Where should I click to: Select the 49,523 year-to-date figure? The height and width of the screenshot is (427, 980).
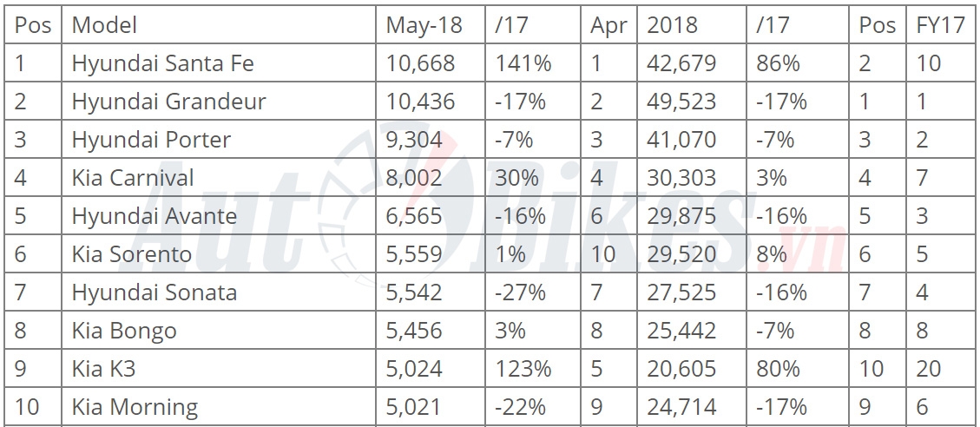681,102
